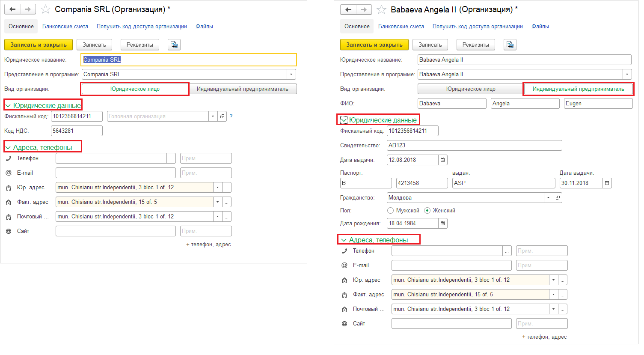Open Банковские счета in Compania SRL window
The height and width of the screenshot is (355, 644).
coord(65,26)
